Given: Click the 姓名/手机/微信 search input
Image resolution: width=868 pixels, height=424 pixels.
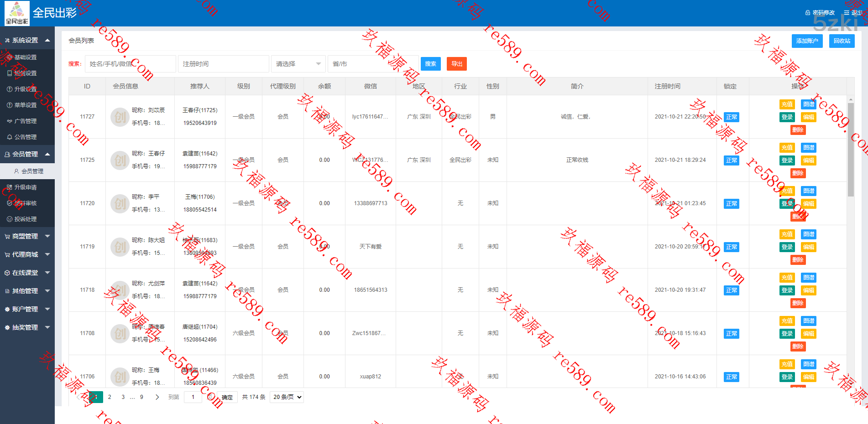Looking at the screenshot, I should click(x=130, y=64).
